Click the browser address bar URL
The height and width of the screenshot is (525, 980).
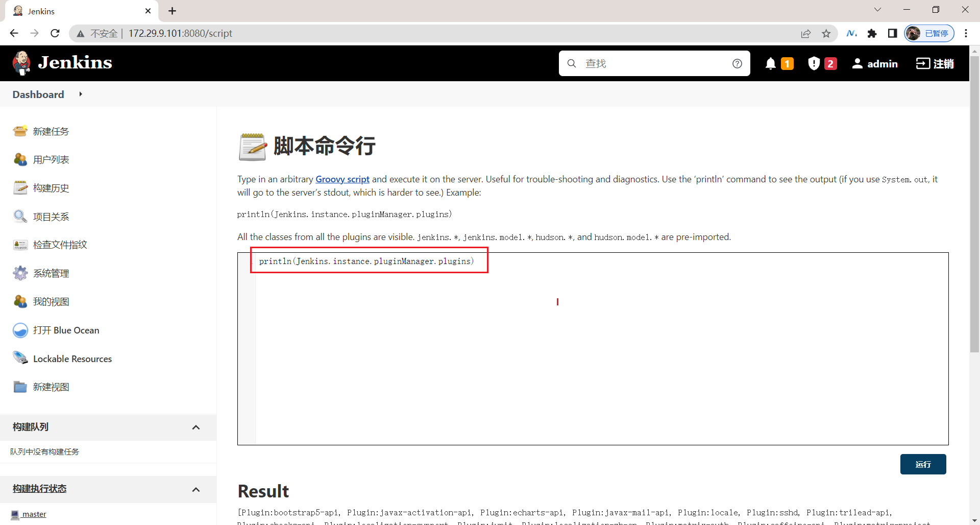coord(180,33)
